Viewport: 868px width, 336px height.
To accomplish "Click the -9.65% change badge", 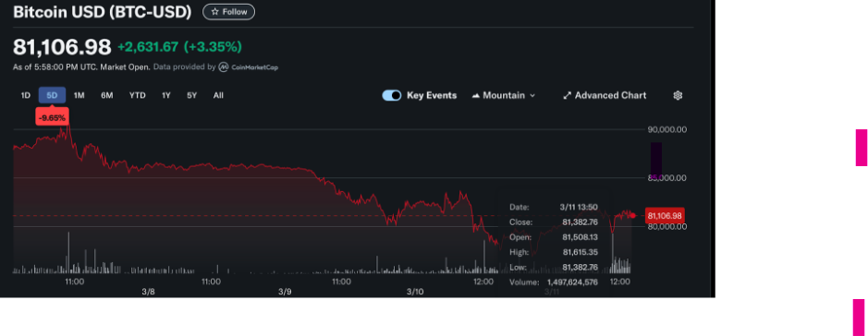I will tap(52, 117).
